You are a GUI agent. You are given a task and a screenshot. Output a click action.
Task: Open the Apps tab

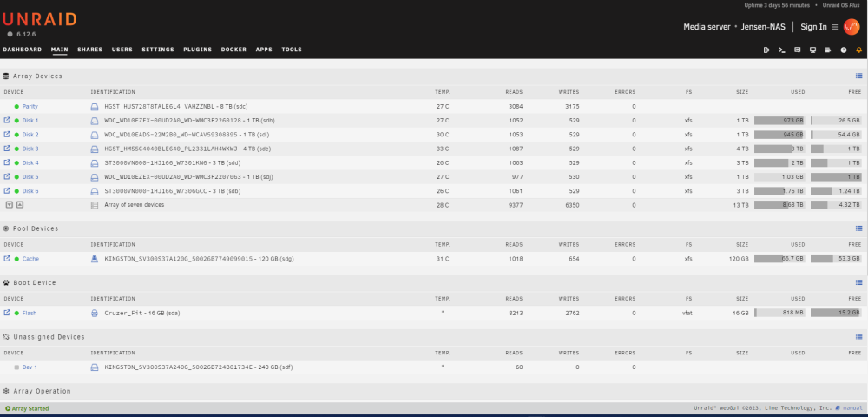(264, 50)
